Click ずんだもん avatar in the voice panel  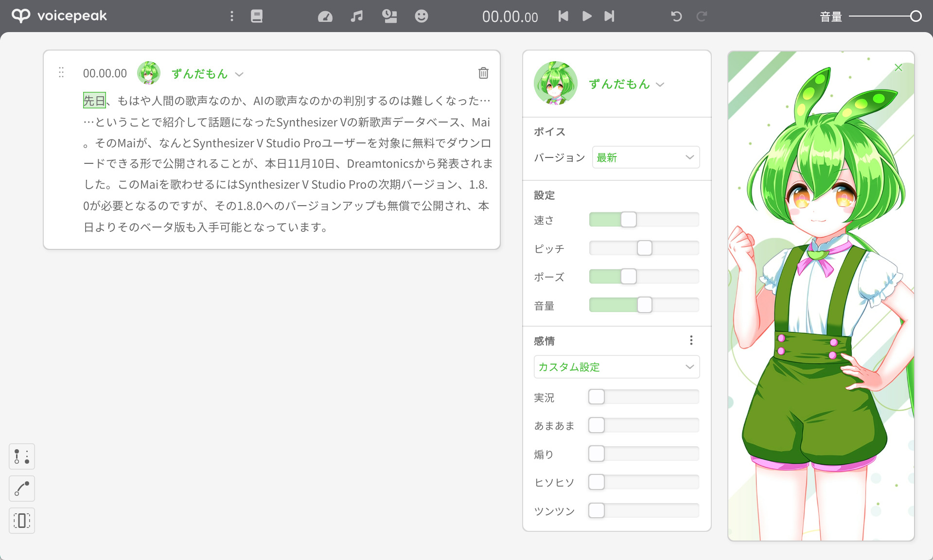556,83
